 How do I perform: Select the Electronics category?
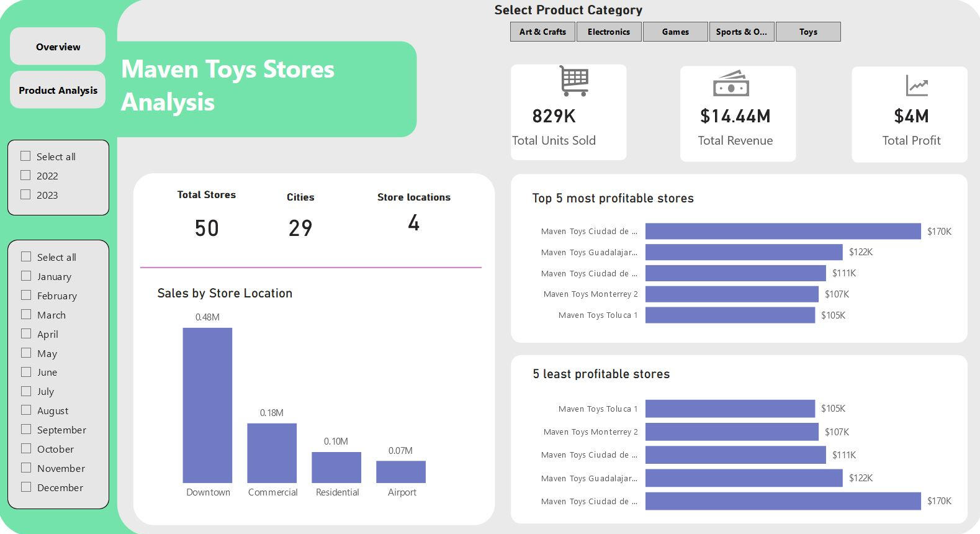pyautogui.click(x=609, y=32)
